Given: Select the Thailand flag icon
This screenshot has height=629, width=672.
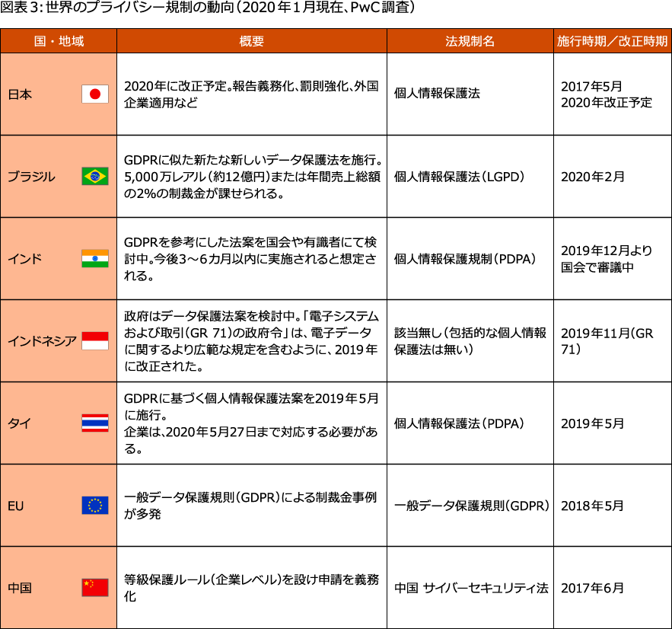Looking at the screenshot, I should click(95, 423).
